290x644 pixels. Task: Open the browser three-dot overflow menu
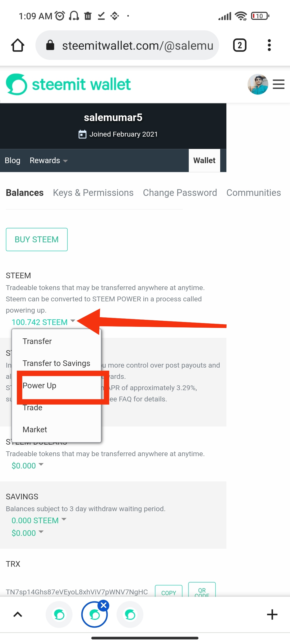coord(269,45)
